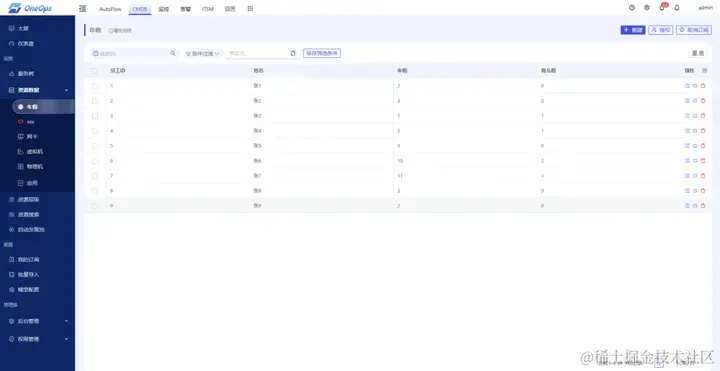
Task: Click the plain bell icon beside admin
Action: pos(677,7)
